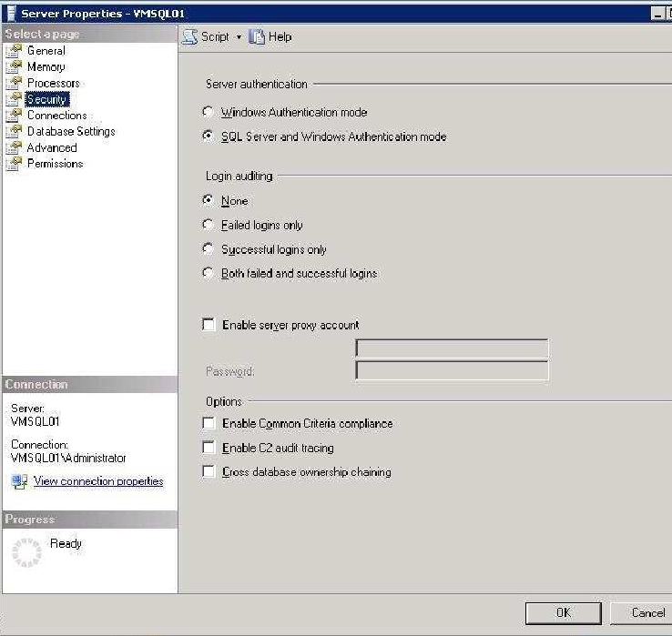Click the Advanced page icon

pyautogui.click(x=14, y=147)
